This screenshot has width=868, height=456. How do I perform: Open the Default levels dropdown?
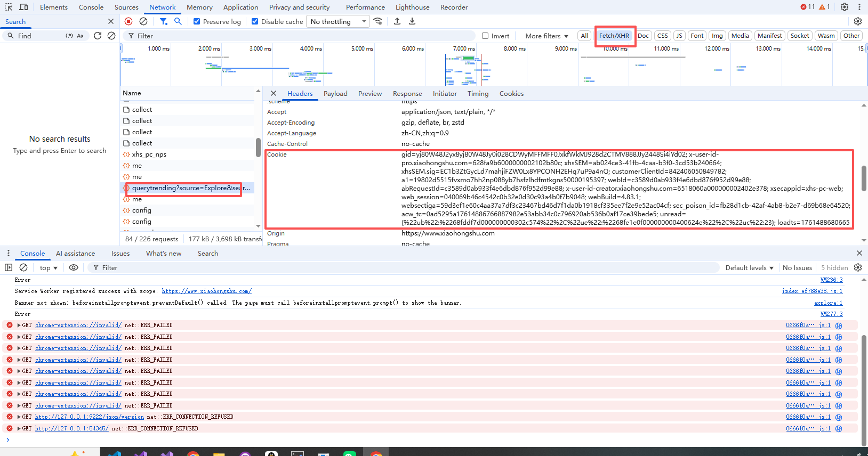[749, 267]
